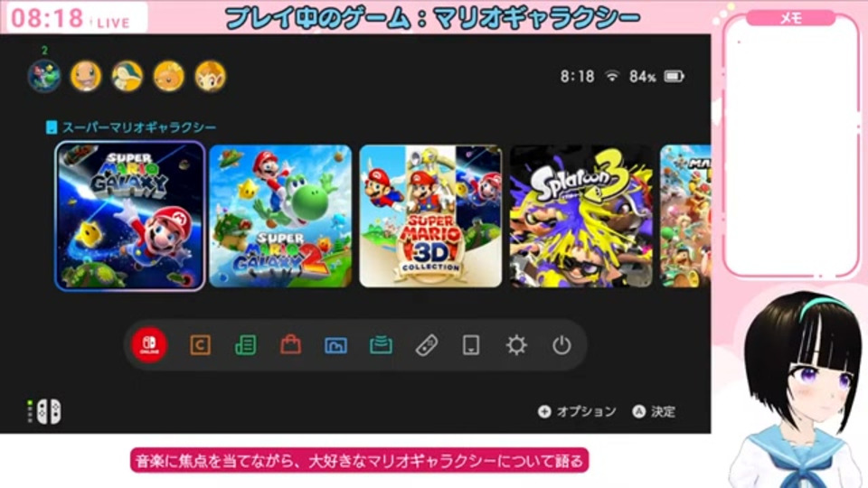Click the スーパーマリオギャラクシー title label

[x=139, y=127]
